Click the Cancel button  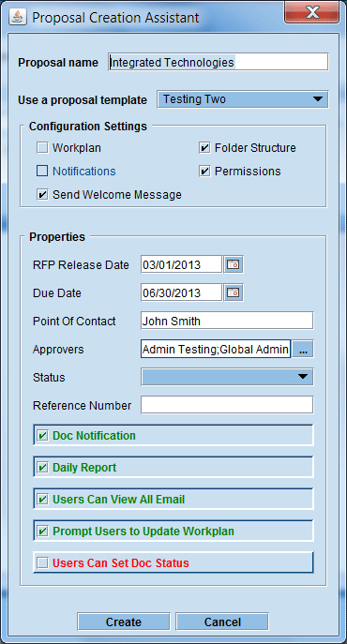(x=222, y=622)
